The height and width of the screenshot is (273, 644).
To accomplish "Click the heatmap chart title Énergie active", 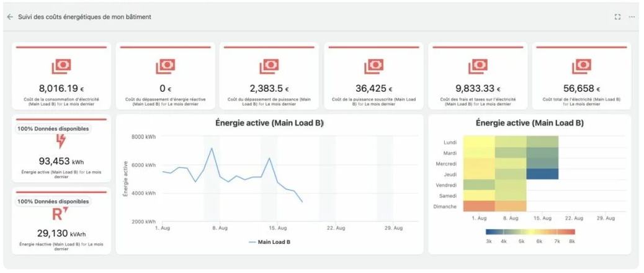I will coord(529,123).
